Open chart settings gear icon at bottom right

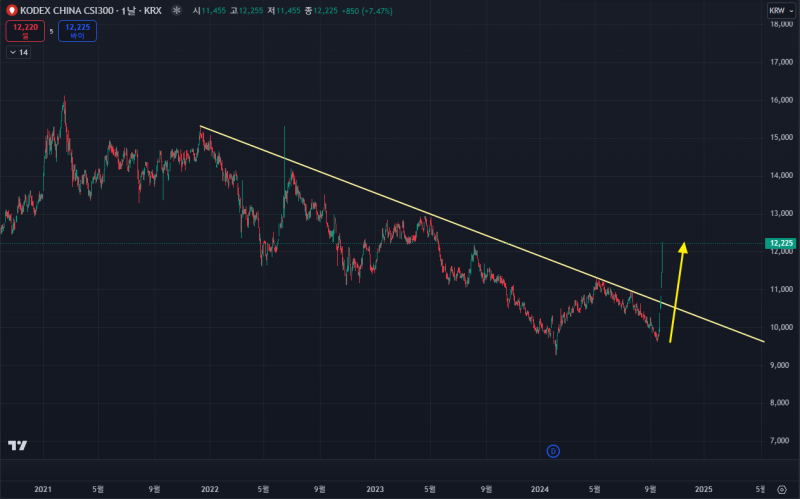click(782, 489)
